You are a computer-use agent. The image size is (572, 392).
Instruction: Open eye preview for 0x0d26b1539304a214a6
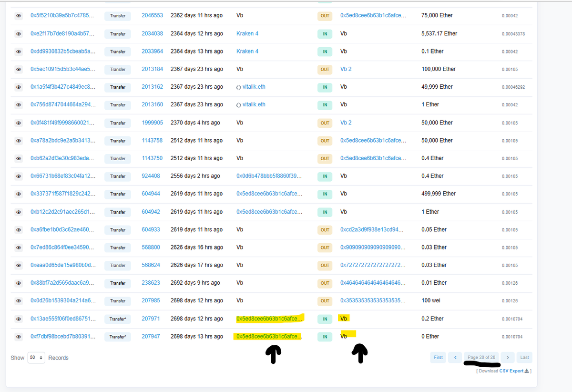coord(19,301)
